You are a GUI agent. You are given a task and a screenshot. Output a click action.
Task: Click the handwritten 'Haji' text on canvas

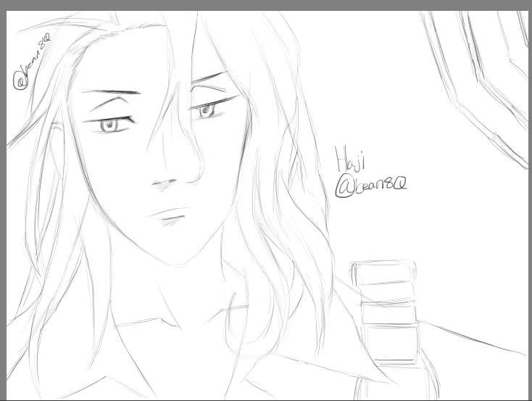point(350,159)
